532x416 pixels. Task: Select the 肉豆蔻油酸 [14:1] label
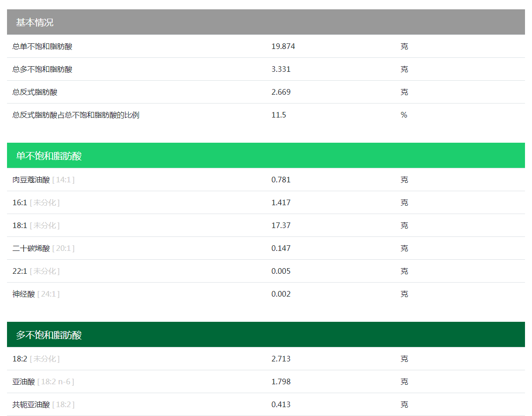tap(43, 180)
